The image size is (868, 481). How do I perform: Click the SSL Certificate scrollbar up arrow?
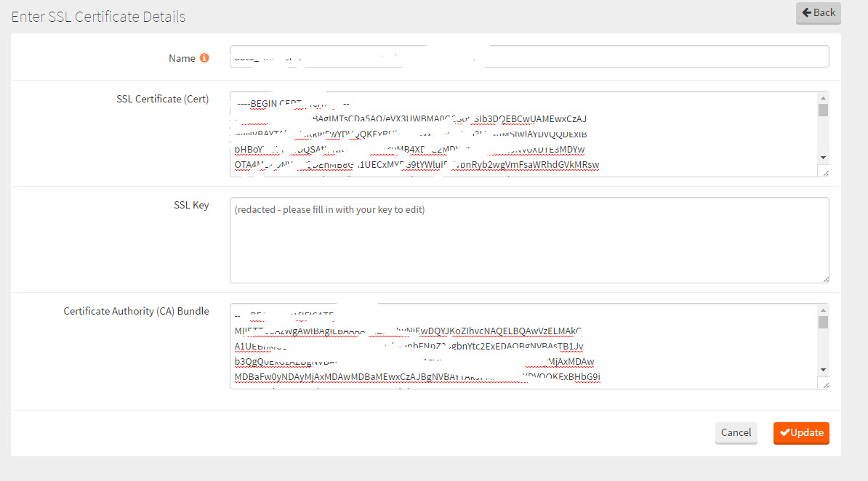823,98
